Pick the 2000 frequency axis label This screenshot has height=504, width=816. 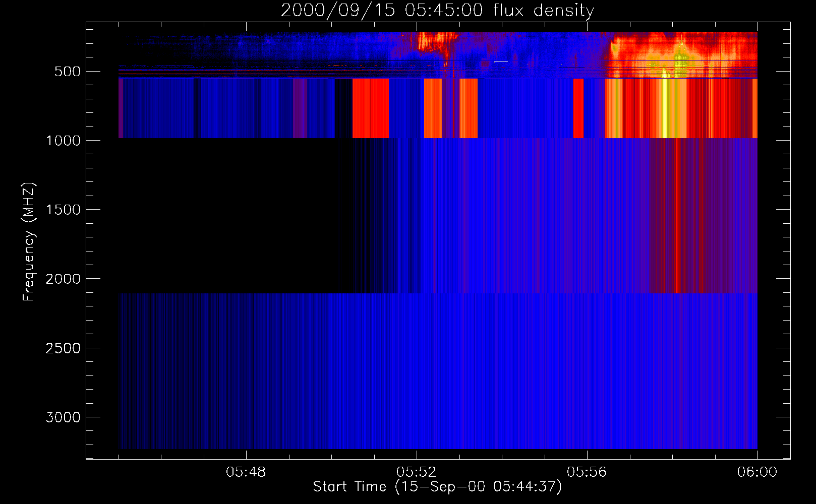tap(63, 279)
